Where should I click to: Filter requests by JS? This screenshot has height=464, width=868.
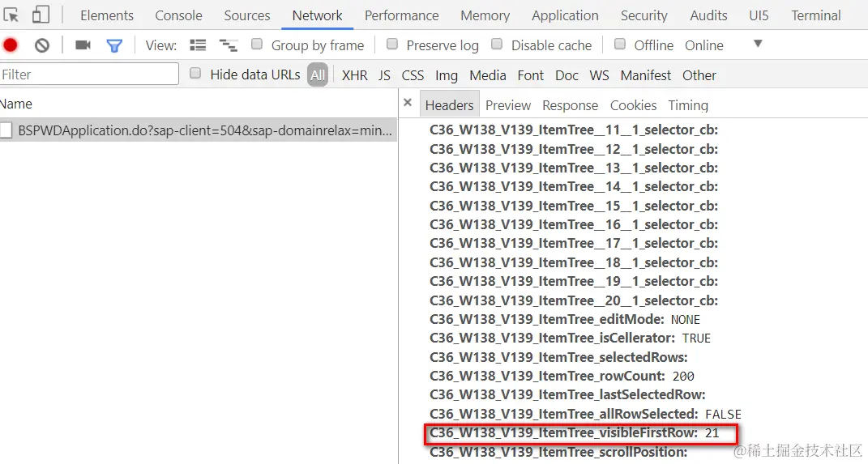click(385, 75)
